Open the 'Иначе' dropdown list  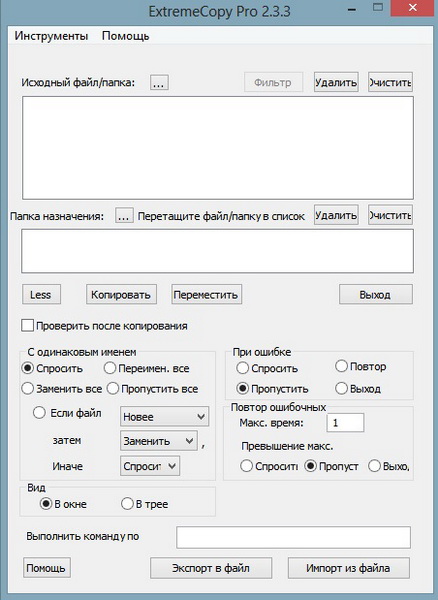point(150,466)
